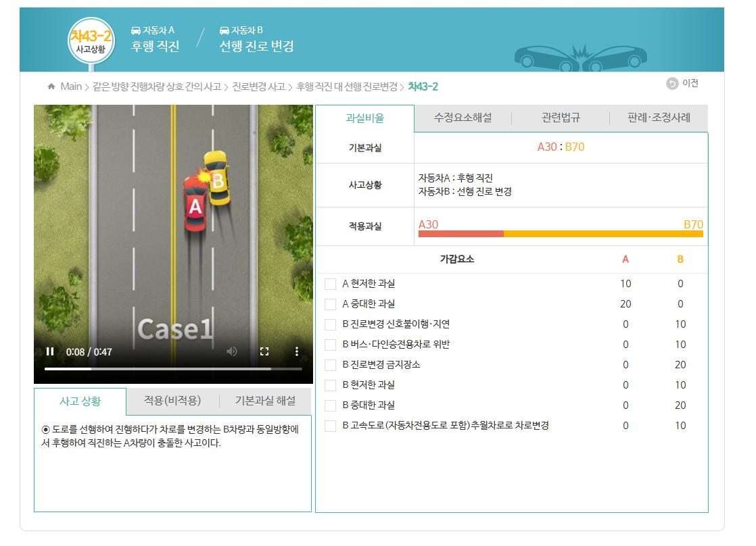Click the home icon in breadcrumb

coord(51,86)
